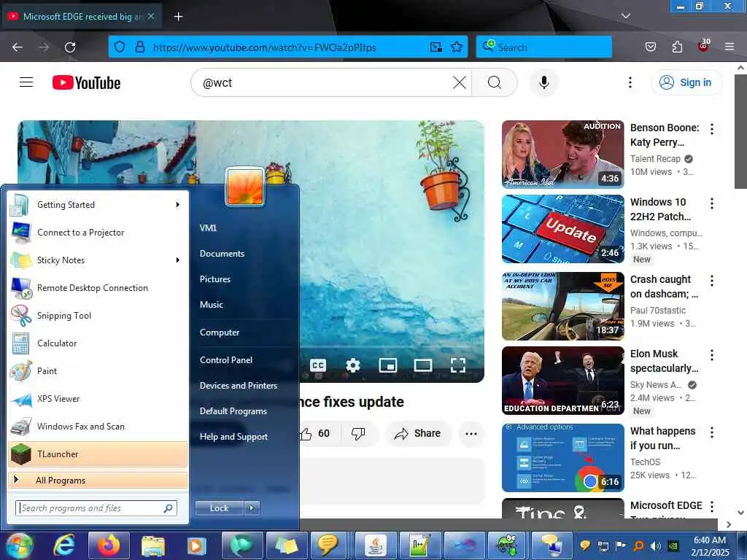Open YouTube settings three-dot menu
The width and height of the screenshot is (747, 560).
point(630,83)
